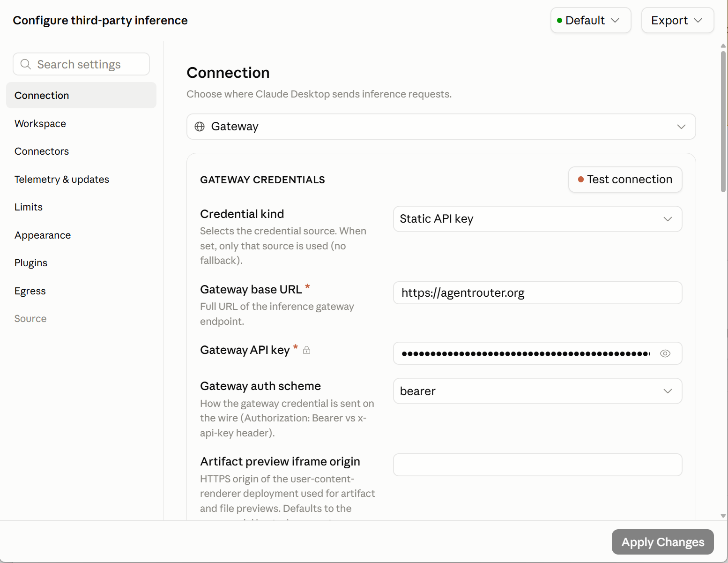728x563 pixels.
Task: Go to the Workspace settings section
Action: click(81, 123)
